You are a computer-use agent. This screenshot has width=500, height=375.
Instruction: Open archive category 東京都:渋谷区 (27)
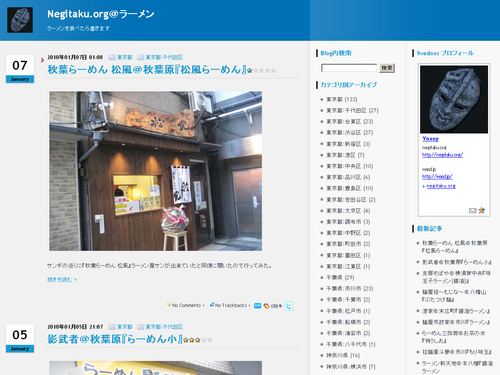[349, 133]
